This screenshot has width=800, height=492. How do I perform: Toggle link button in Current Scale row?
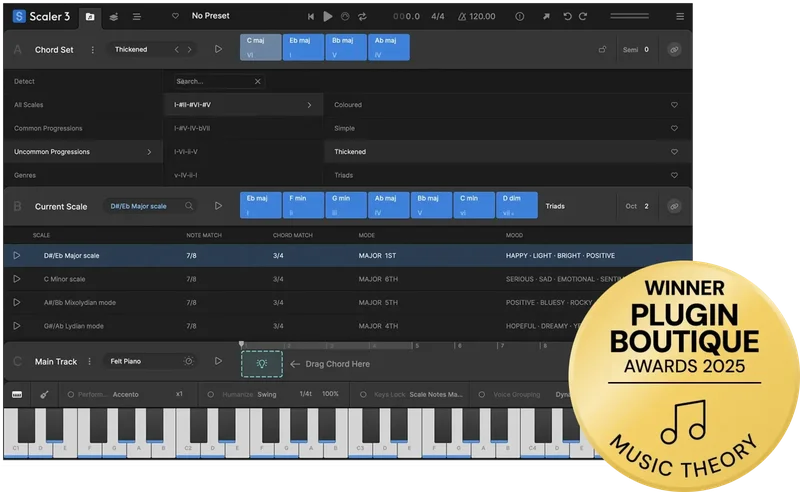pos(674,206)
